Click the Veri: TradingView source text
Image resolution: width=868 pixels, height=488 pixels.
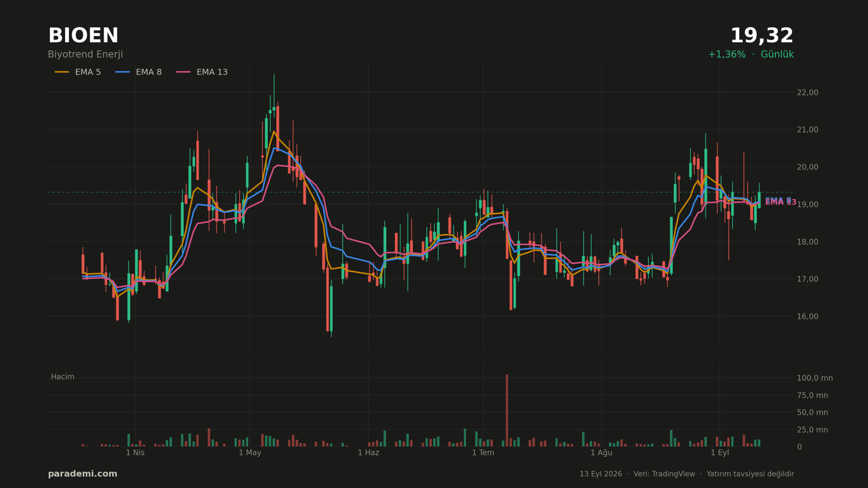click(664, 474)
